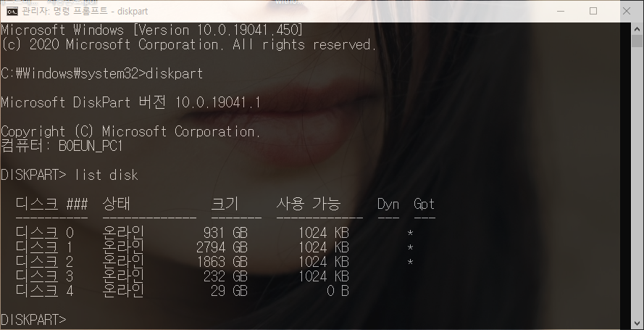Click the scrollbar up arrow
This screenshot has height=330, width=644.
[637, 29]
